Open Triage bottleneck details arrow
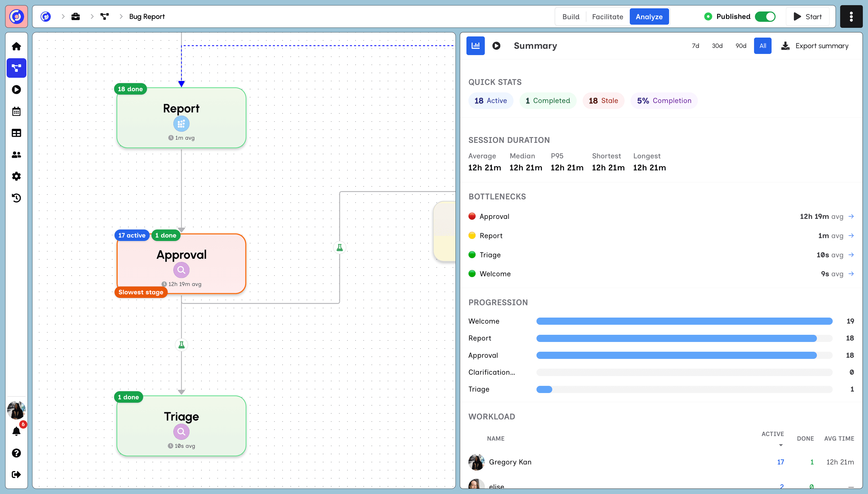Viewport: 868px width, 494px height. (x=851, y=255)
